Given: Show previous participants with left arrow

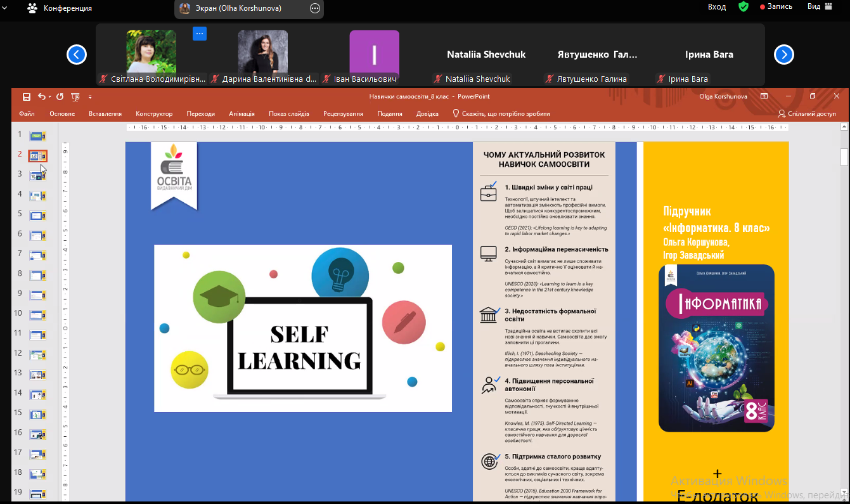Looking at the screenshot, I should pos(76,55).
